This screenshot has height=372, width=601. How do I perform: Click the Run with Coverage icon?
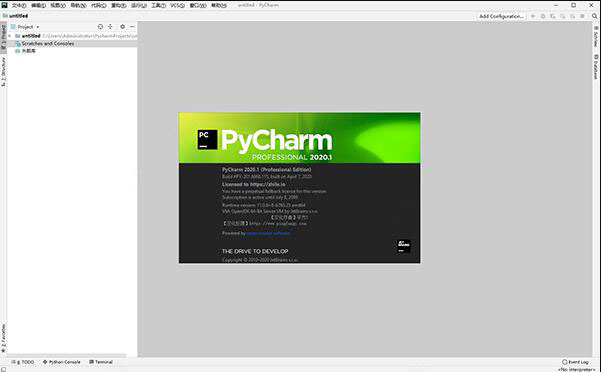(553, 16)
